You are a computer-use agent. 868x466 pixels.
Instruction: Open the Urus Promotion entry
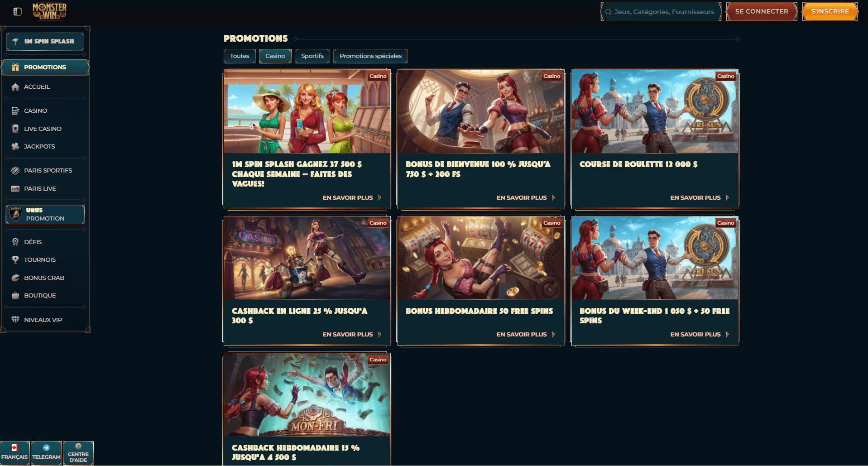45,214
